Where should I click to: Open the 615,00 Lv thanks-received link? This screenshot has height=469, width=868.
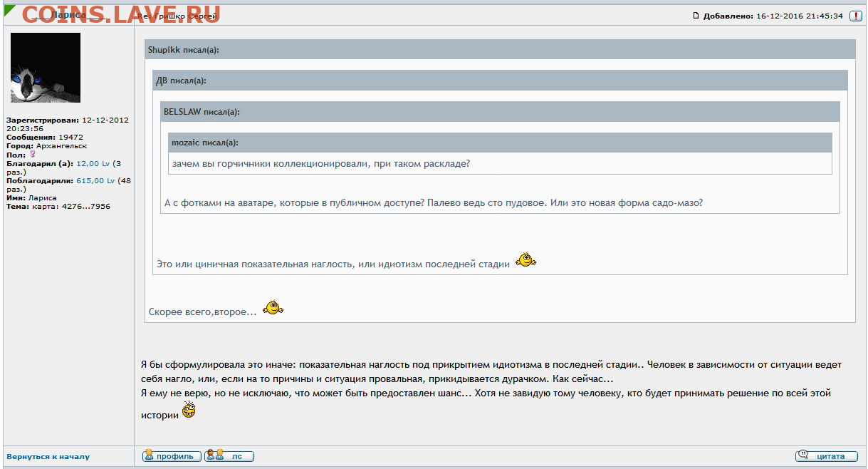point(95,181)
